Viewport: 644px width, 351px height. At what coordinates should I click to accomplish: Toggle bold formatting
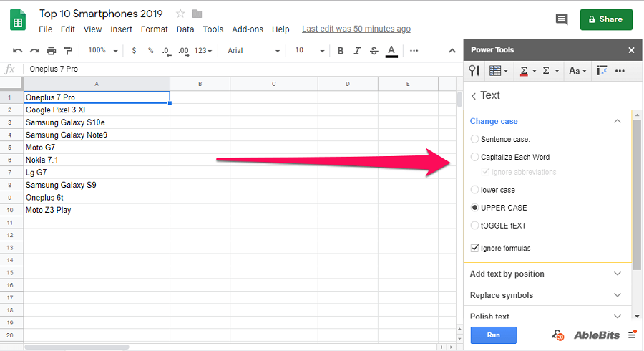[341, 51]
